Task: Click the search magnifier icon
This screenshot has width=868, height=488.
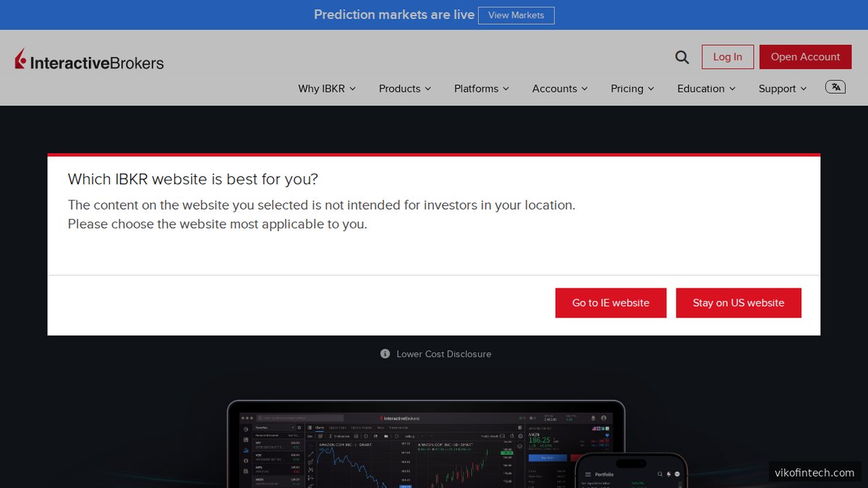Action: [681, 56]
